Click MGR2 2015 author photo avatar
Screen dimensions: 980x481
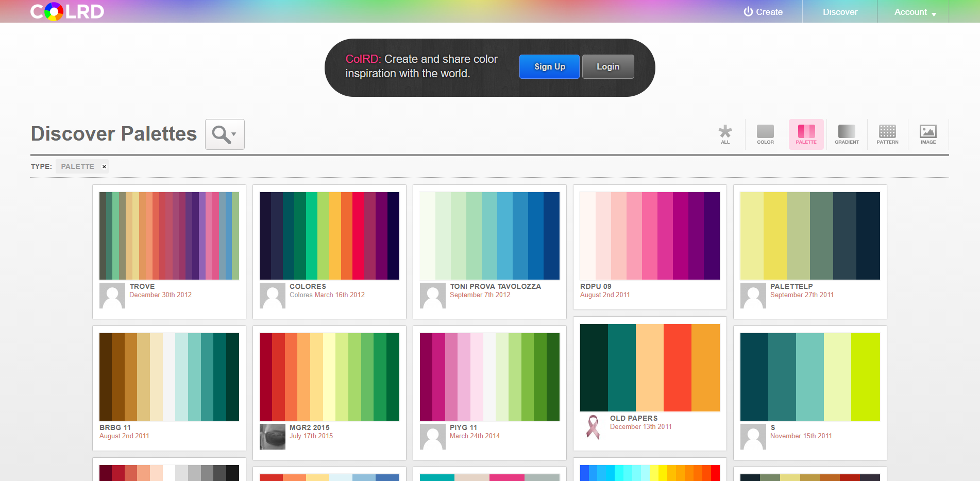click(272, 437)
